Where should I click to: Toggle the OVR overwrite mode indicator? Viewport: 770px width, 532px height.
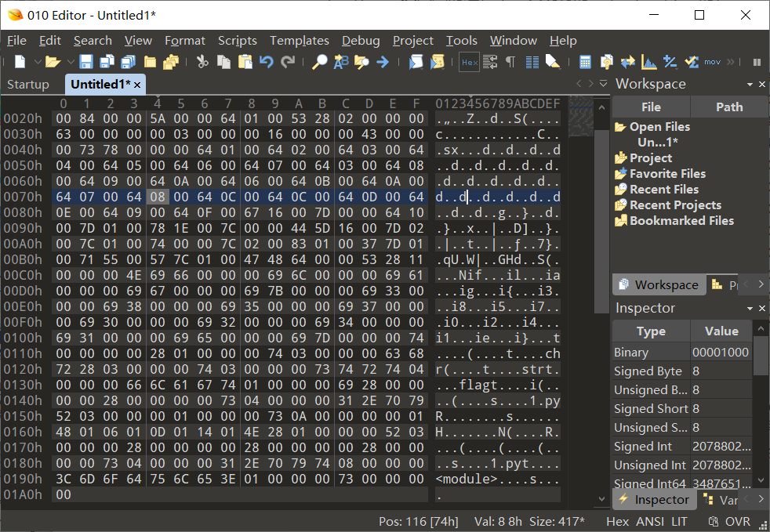pos(738,522)
